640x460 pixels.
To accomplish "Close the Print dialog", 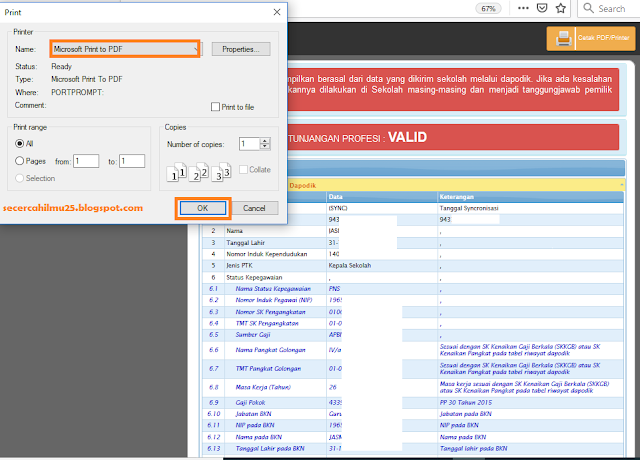I will point(277,12).
